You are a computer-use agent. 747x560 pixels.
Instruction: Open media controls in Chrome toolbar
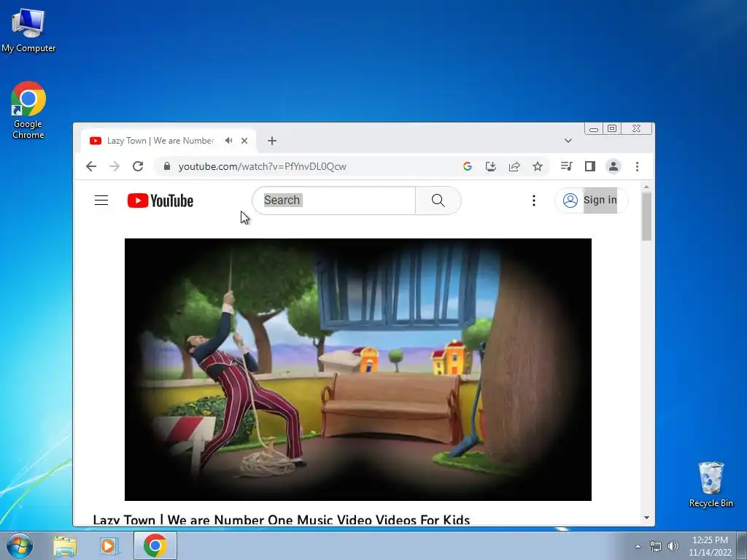[566, 166]
